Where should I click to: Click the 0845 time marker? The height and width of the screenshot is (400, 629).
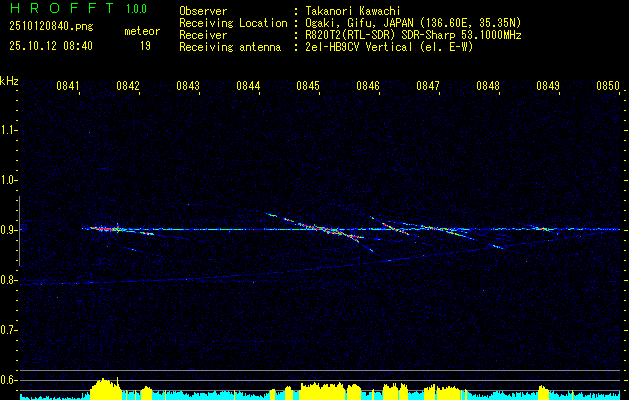point(308,86)
